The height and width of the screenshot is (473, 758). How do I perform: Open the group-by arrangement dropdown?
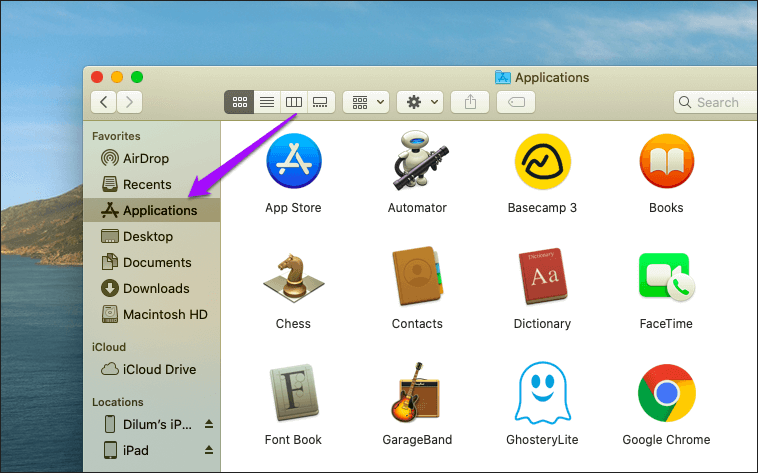[x=366, y=102]
